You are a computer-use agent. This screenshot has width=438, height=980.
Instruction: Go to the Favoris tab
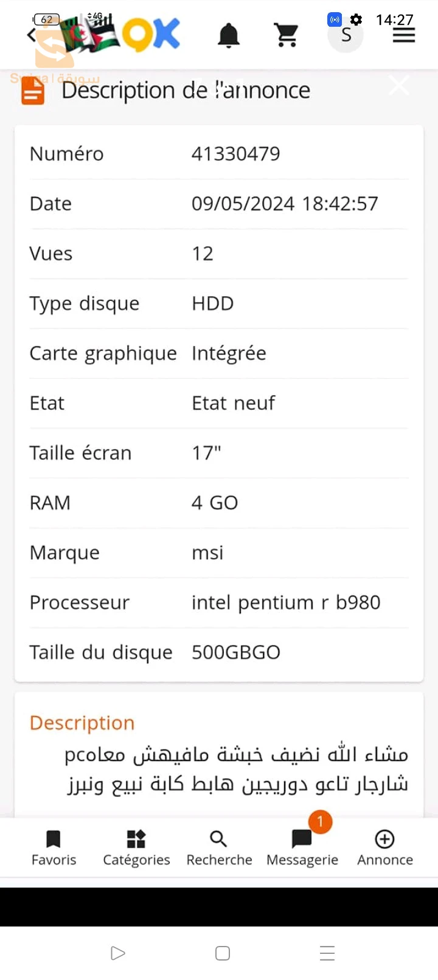click(54, 847)
